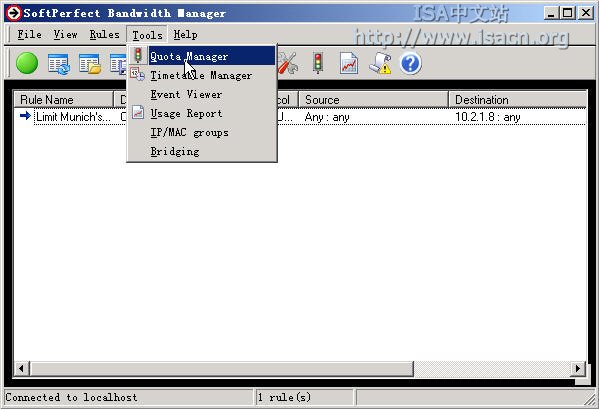This screenshot has width=599, height=409.
Task: Open the usage report chart toolbar icon
Action: (x=349, y=63)
